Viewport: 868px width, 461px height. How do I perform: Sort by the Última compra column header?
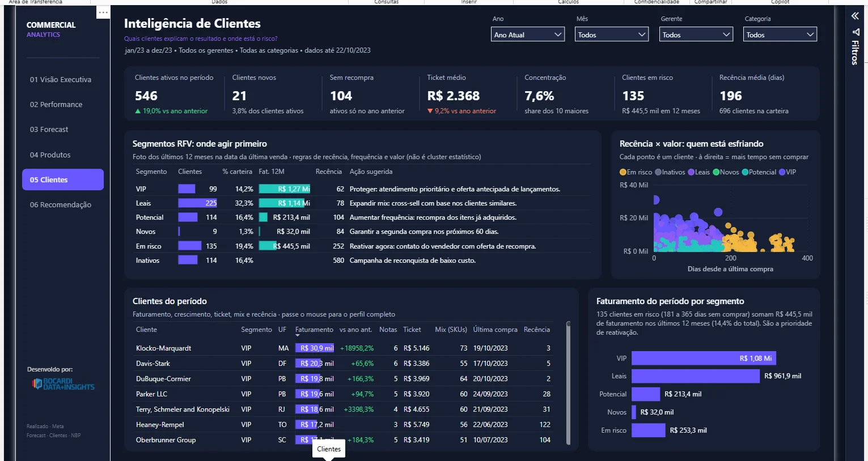tap(496, 330)
